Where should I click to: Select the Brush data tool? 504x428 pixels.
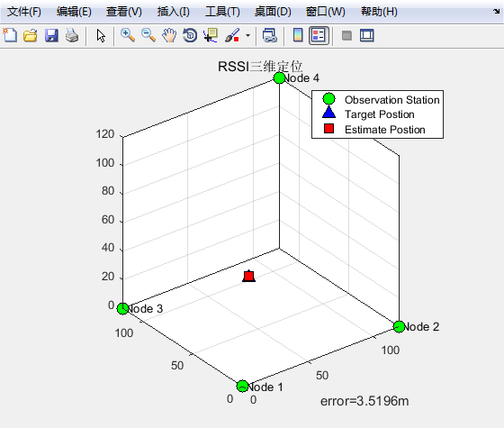click(232, 35)
